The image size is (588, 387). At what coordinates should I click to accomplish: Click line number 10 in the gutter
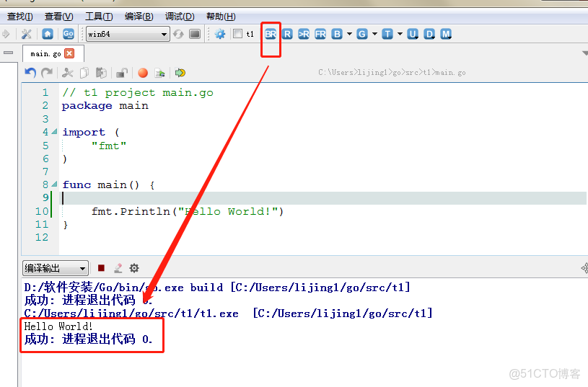42,211
